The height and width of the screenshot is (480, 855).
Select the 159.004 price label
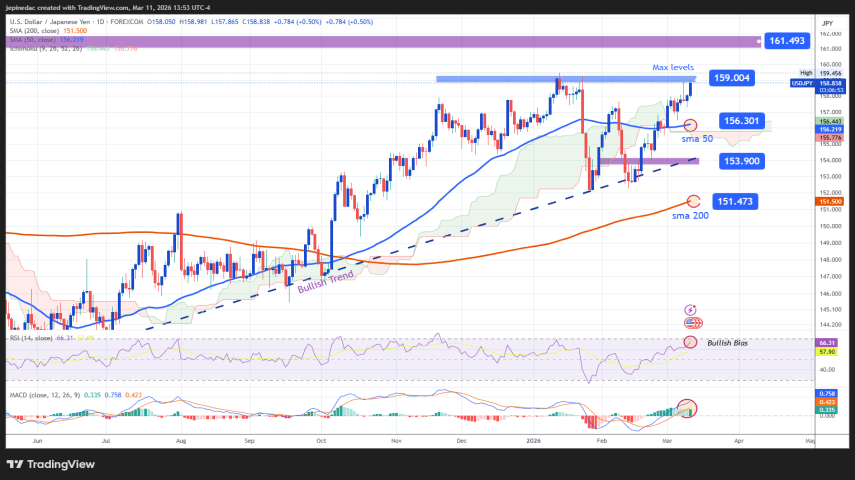point(730,77)
